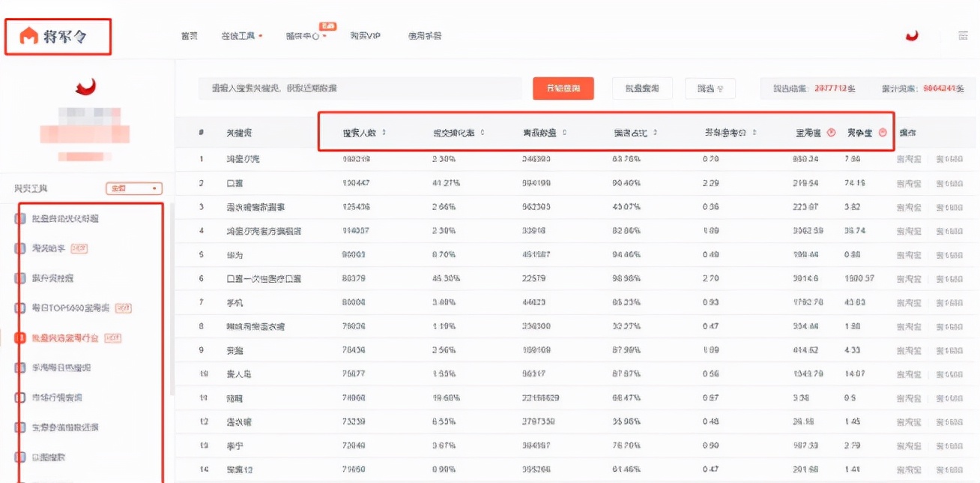
Task: Click the 华为 keyword in row 5
Action: click(235, 254)
